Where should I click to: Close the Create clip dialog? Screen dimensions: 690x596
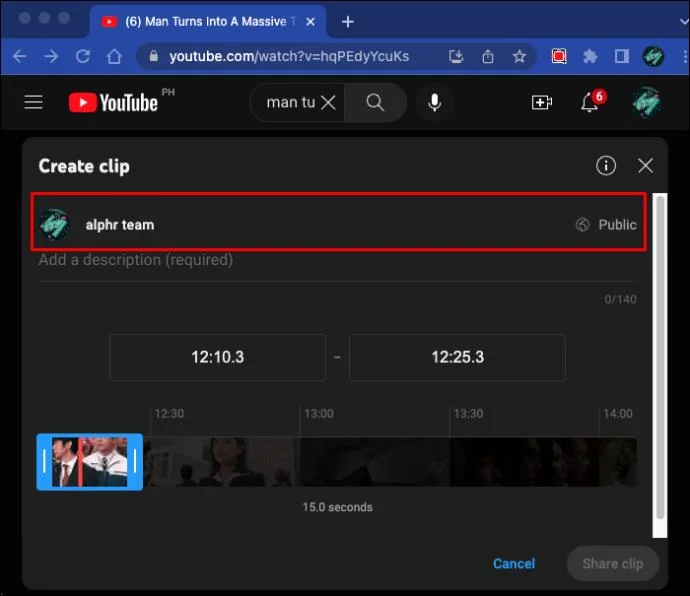(x=645, y=166)
